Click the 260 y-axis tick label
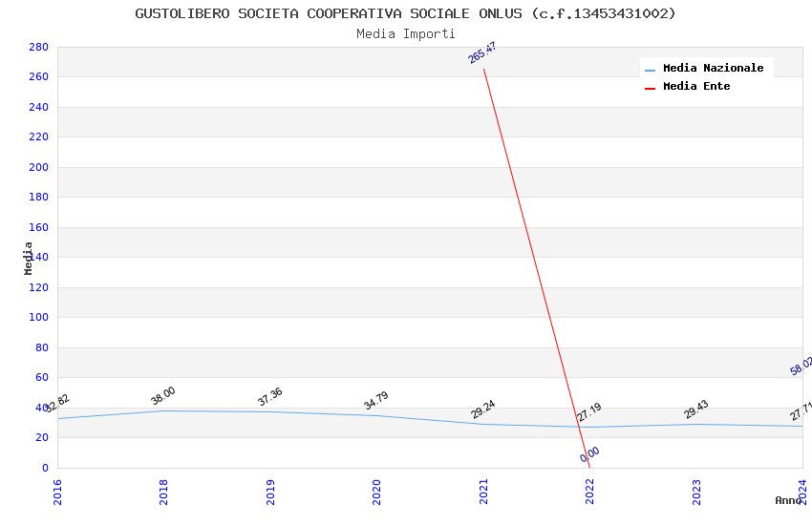Image resolution: width=812 pixels, height=525 pixels. point(38,76)
